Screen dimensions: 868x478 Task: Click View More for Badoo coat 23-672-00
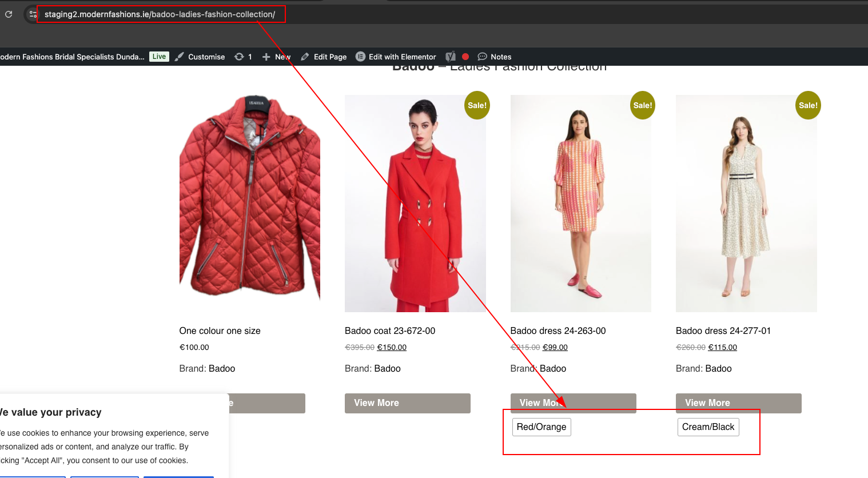(x=408, y=403)
